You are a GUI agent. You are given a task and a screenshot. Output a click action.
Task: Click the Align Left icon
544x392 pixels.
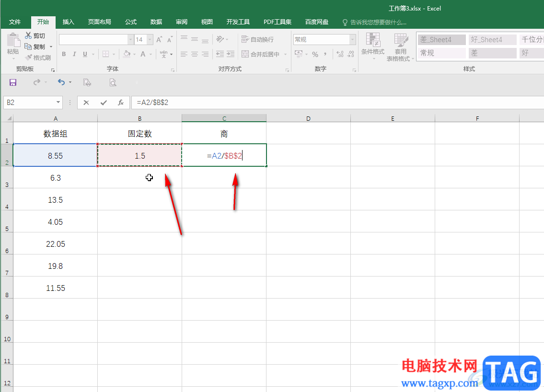(x=184, y=54)
